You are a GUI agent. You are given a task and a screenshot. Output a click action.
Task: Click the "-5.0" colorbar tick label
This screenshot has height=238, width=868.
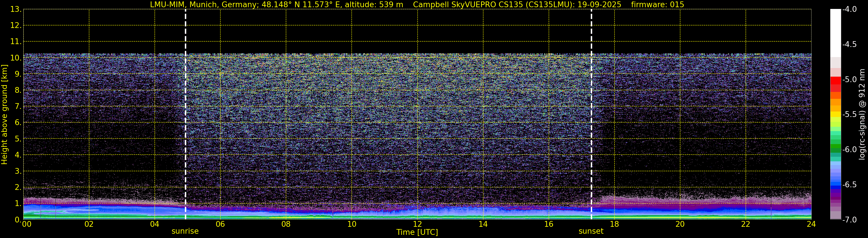pos(849,79)
